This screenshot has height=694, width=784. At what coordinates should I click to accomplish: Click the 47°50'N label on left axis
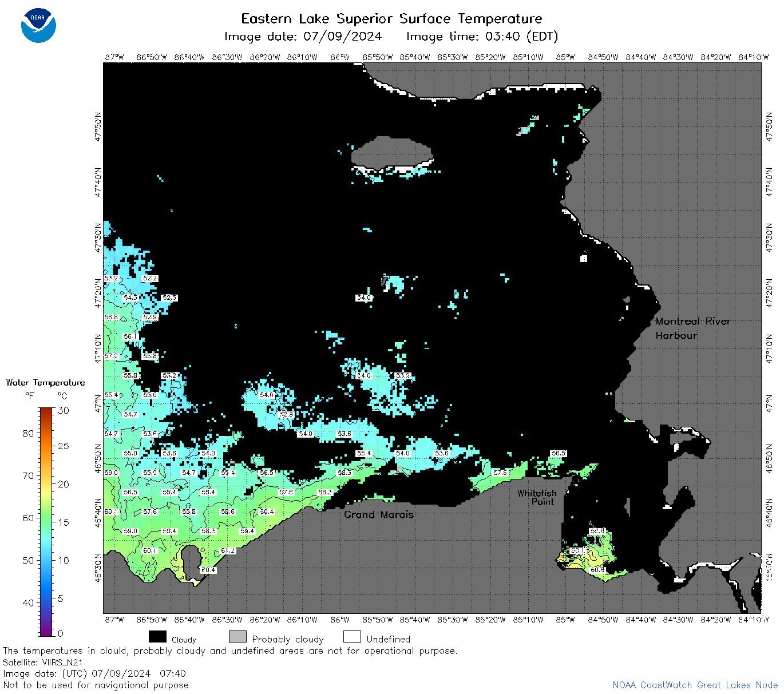pyautogui.click(x=98, y=126)
